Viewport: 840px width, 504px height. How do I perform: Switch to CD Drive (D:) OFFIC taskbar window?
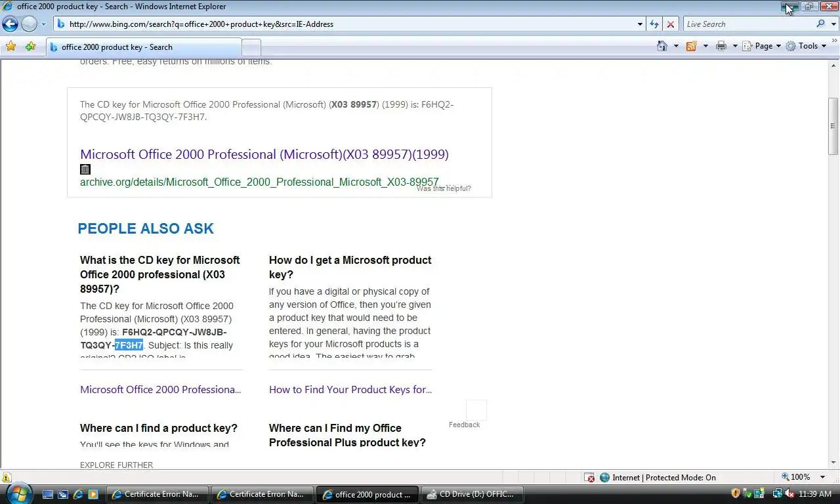(x=472, y=494)
